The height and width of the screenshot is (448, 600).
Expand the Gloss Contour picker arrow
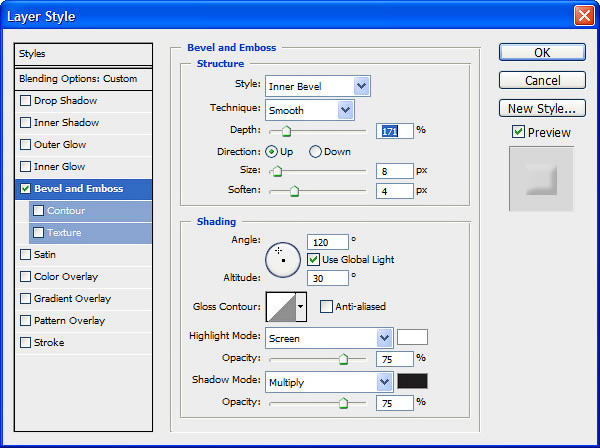[301, 307]
